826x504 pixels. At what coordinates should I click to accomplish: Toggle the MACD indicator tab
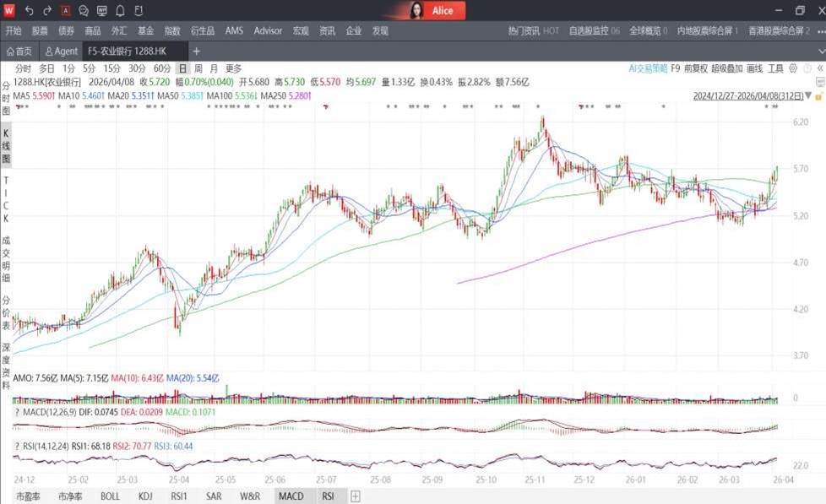point(291,496)
